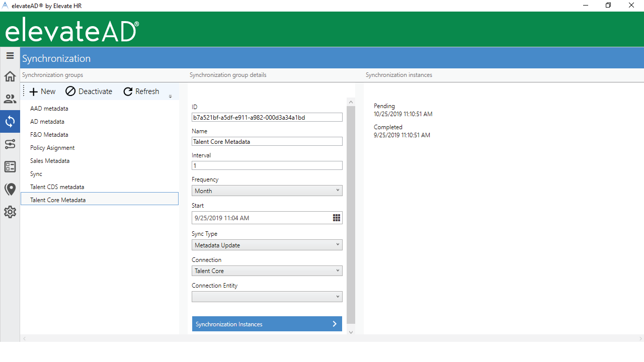Open the calendar picker for Start date
The height and width of the screenshot is (362, 644).
337,218
